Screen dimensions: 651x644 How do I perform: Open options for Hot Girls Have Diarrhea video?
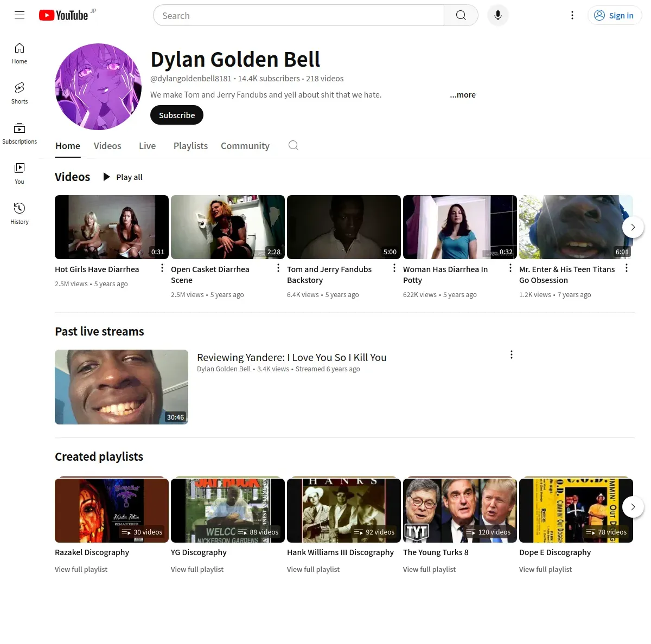[x=162, y=268]
